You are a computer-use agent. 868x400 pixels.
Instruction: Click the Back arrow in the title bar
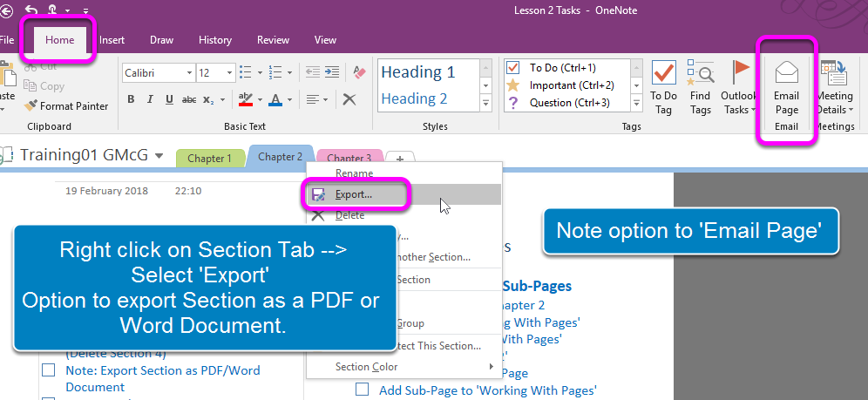coord(5,10)
